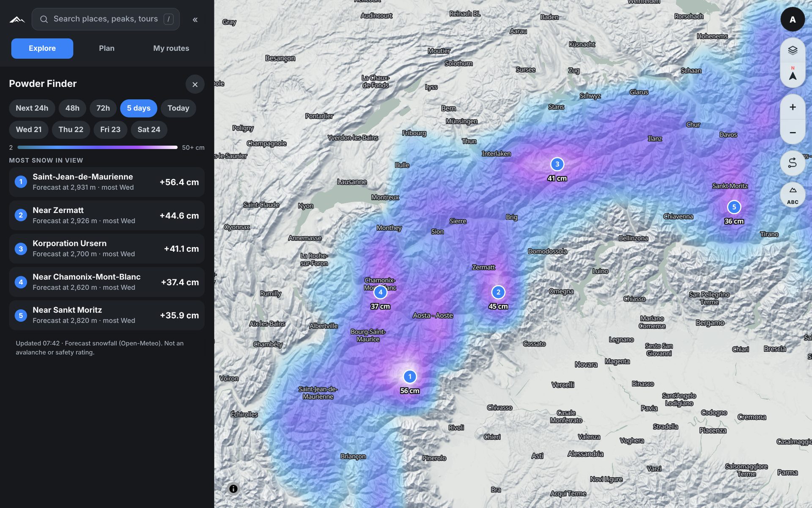
Task: Open Near Zermatt snow result
Action: [x=107, y=215]
